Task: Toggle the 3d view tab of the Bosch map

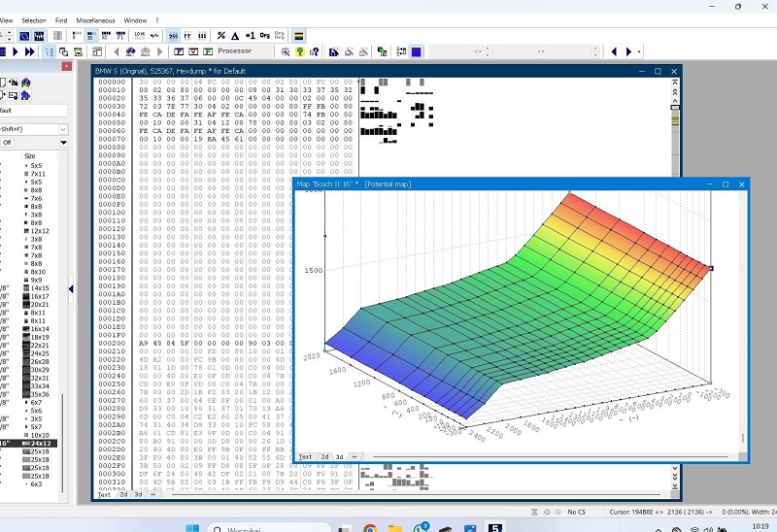Action: (x=340, y=456)
